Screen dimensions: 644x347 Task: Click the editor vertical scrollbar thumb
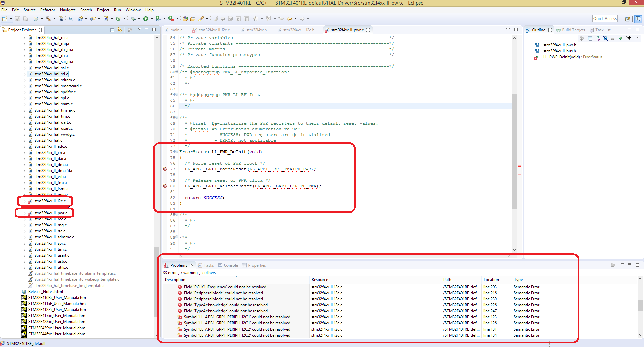[x=514, y=151]
